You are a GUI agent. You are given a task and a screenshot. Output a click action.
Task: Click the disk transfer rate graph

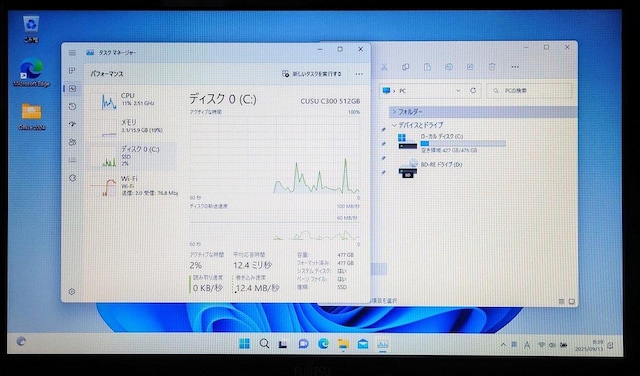tap(275, 226)
